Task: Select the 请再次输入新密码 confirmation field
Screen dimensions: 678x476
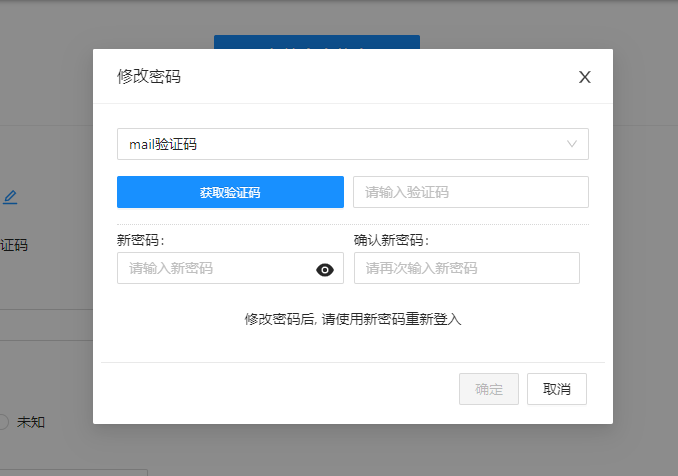Action: pos(466,268)
